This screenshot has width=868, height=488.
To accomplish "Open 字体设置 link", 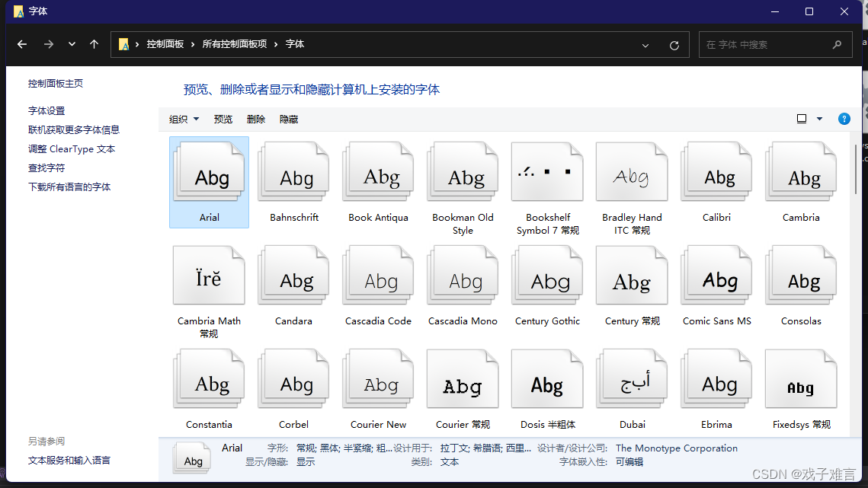I will [x=46, y=110].
